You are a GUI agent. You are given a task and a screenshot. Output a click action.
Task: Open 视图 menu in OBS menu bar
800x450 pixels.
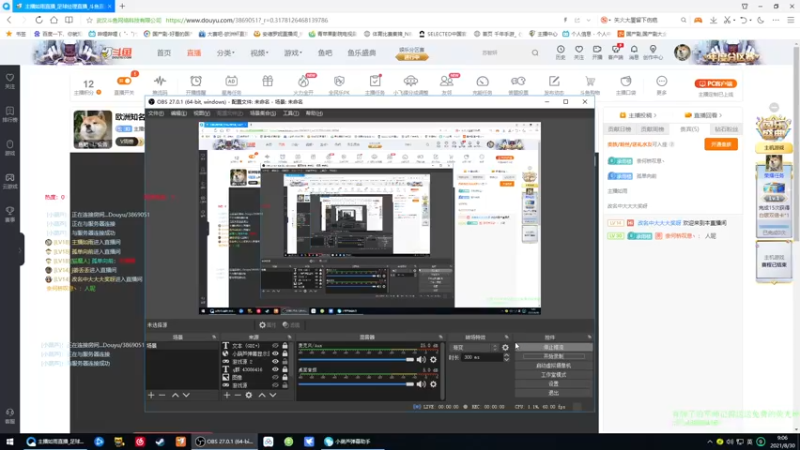(x=202, y=113)
